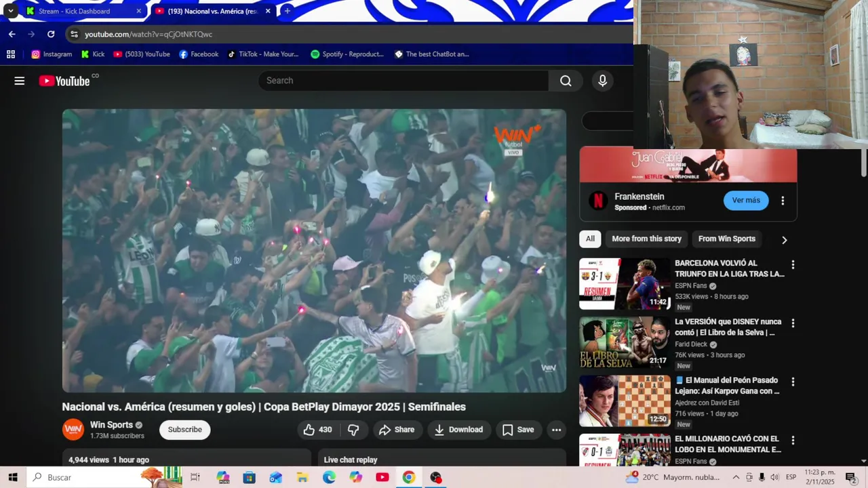Open Task View on the taskbar
The image size is (868, 488).
[x=195, y=477]
